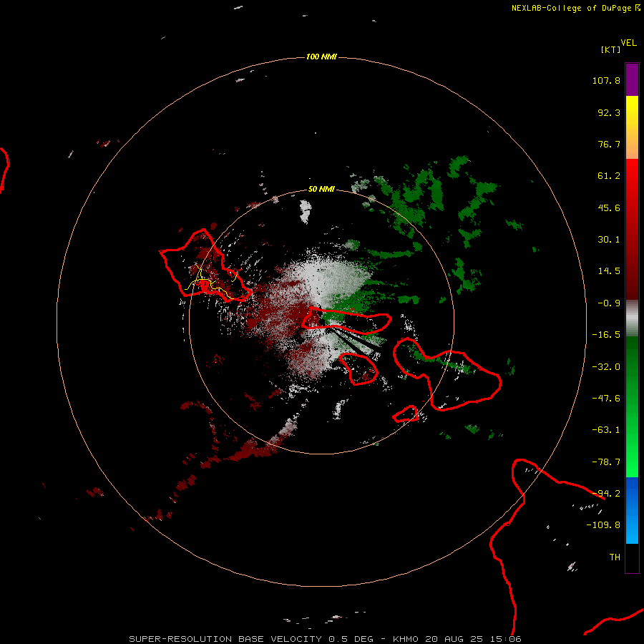Click the 100 NMI range ring label
Screen dimensions: 644x644
(x=321, y=57)
